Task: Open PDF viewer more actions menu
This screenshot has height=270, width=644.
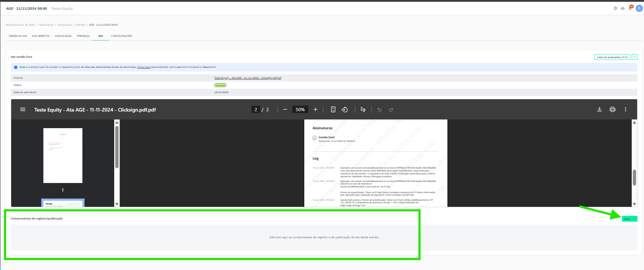Action: (x=626, y=109)
